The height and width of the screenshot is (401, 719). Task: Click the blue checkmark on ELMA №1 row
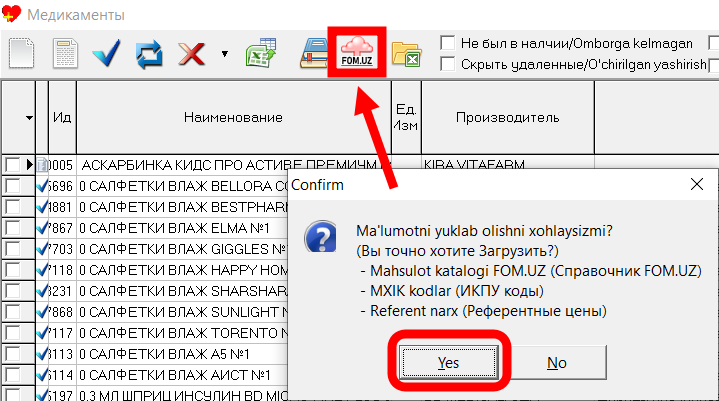point(42,228)
